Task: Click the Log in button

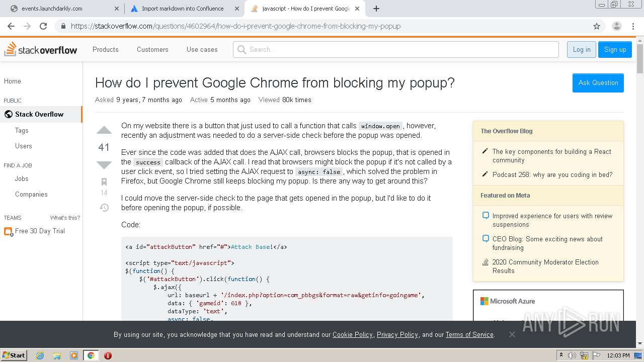Action: [x=582, y=49]
